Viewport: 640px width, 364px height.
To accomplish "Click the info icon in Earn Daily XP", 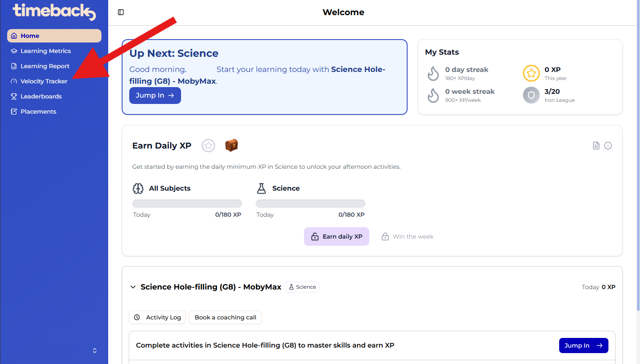I will coord(608,146).
